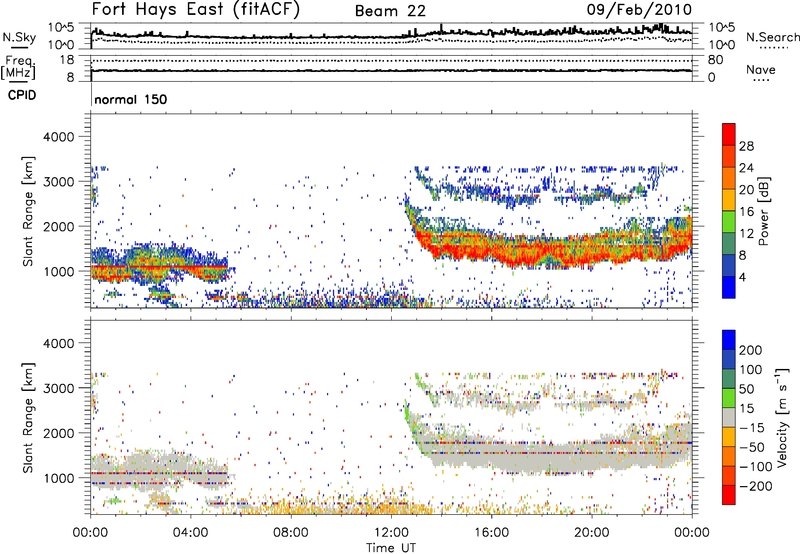Viewport: 800px width, 554px height.
Task: Click the "200" tick on Velocity colorbar
Action: click(751, 350)
